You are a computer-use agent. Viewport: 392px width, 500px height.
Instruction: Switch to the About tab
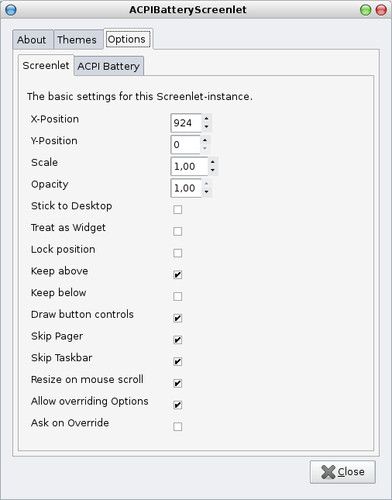[32, 40]
